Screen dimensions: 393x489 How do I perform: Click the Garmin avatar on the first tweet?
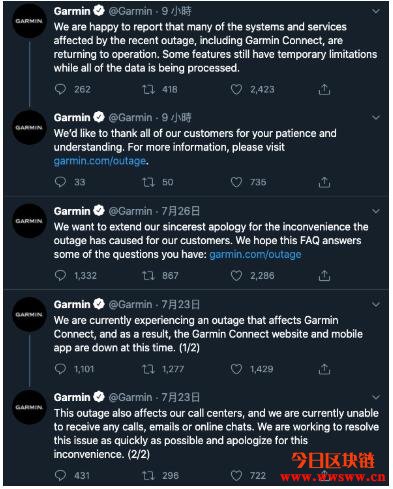click(x=29, y=21)
